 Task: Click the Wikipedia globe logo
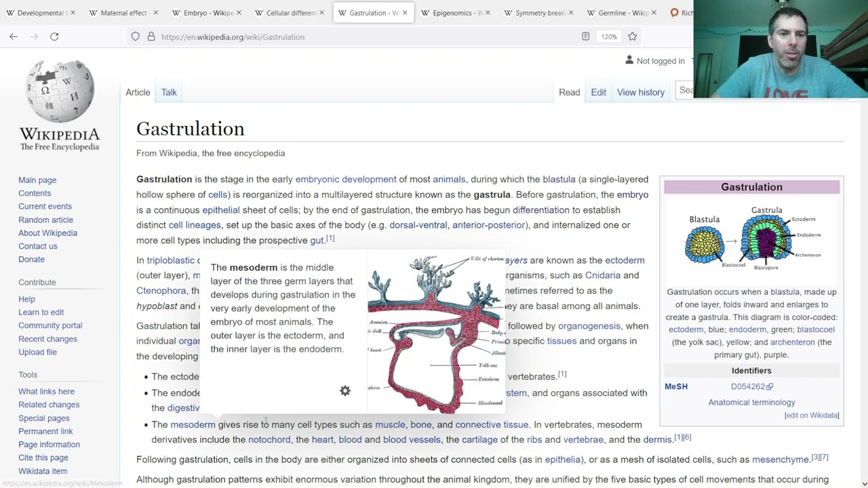pyautogui.click(x=60, y=91)
